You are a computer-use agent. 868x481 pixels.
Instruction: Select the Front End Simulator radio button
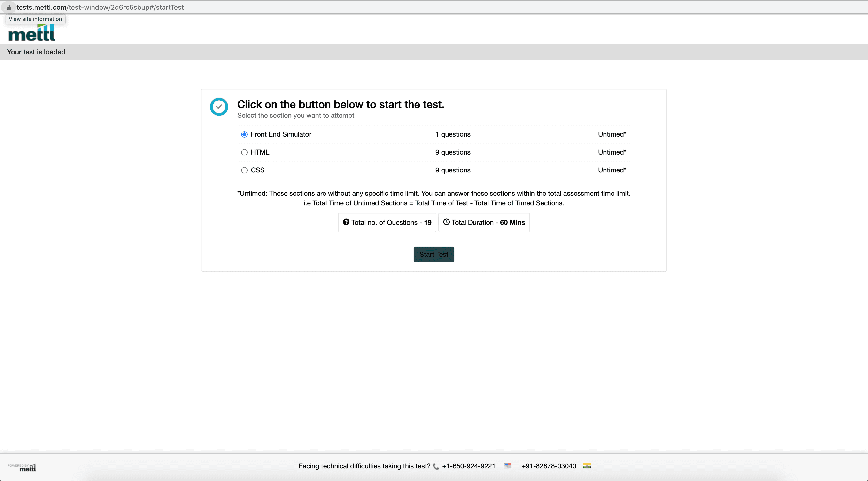click(244, 134)
